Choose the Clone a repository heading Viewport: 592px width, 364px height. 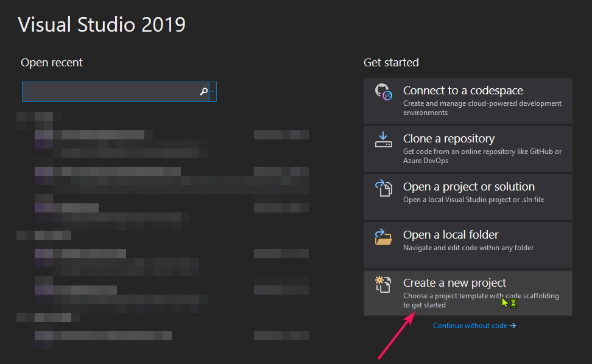[x=449, y=138]
